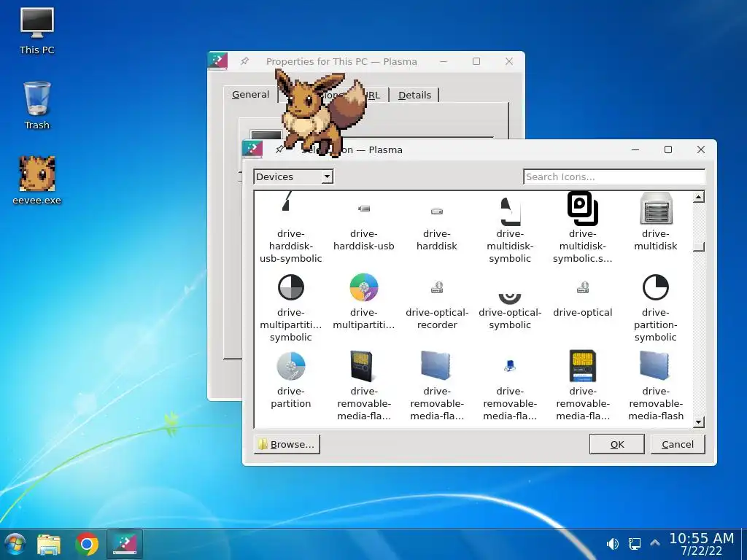The width and height of the screenshot is (747, 560).
Task: Click the icon list scroll down arrow
Action: 698,422
